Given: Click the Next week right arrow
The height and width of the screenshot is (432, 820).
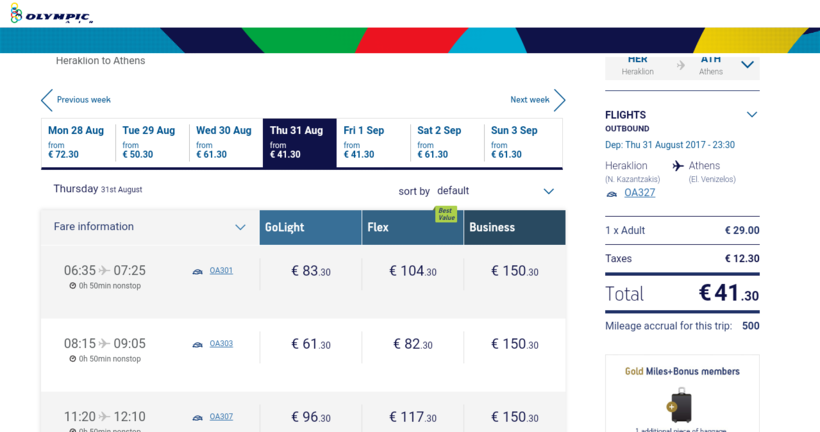Looking at the screenshot, I should (x=560, y=100).
